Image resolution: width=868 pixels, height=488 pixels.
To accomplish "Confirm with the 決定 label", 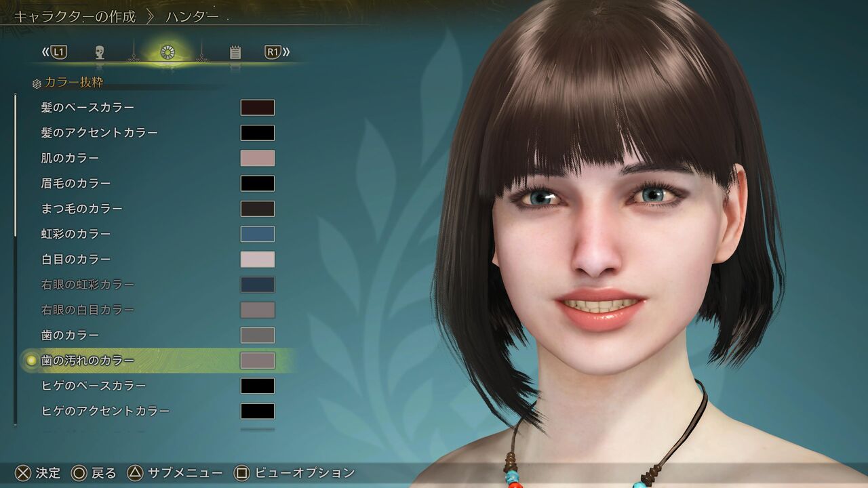I will (x=48, y=472).
